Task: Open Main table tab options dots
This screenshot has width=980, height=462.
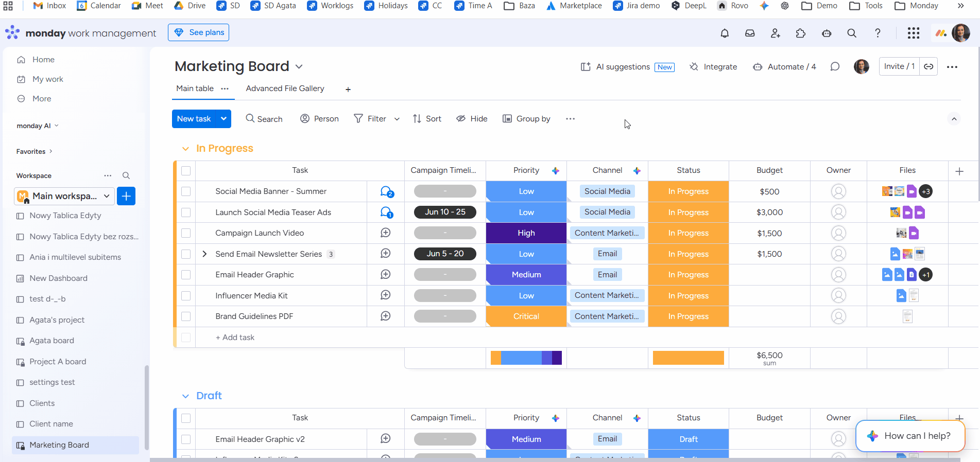Action: 225,88
